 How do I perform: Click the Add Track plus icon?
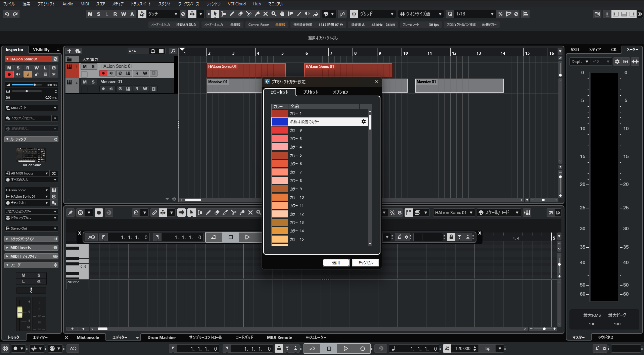[69, 51]
